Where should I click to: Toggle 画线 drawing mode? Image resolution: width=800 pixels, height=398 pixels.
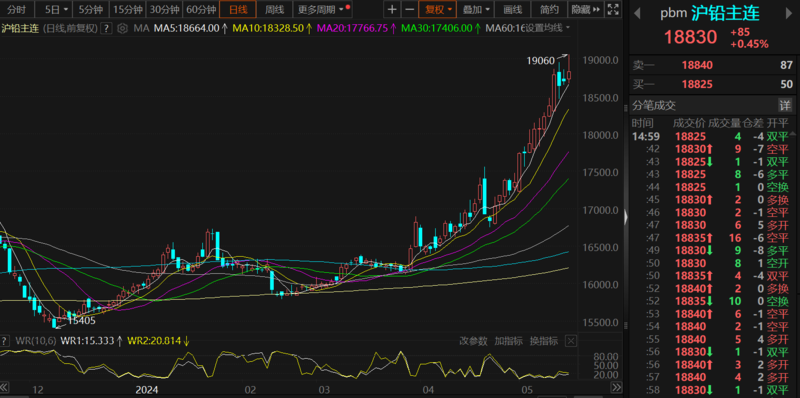click(x=513, y=9)
